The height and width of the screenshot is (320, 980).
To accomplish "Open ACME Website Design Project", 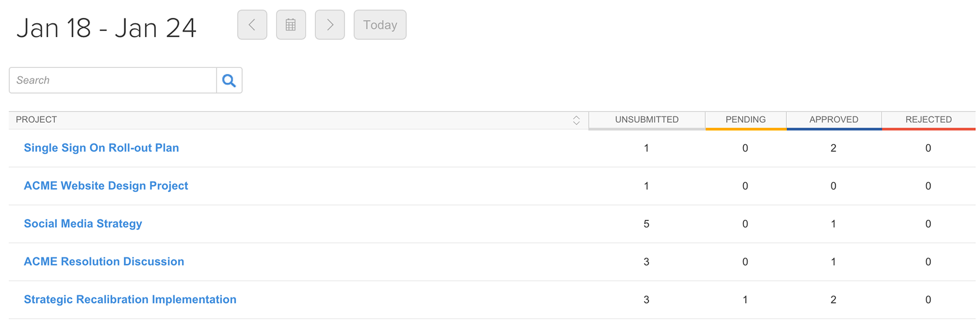I will point(106,186).
